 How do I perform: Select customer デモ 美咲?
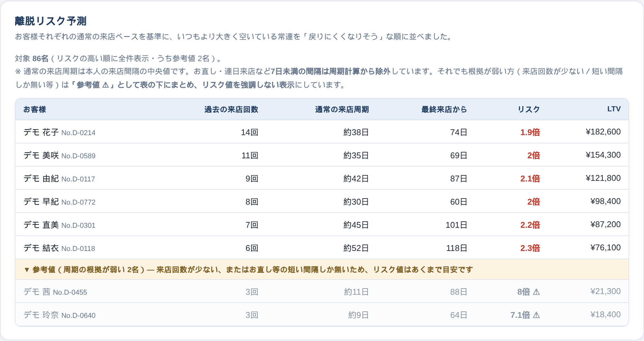41,155
